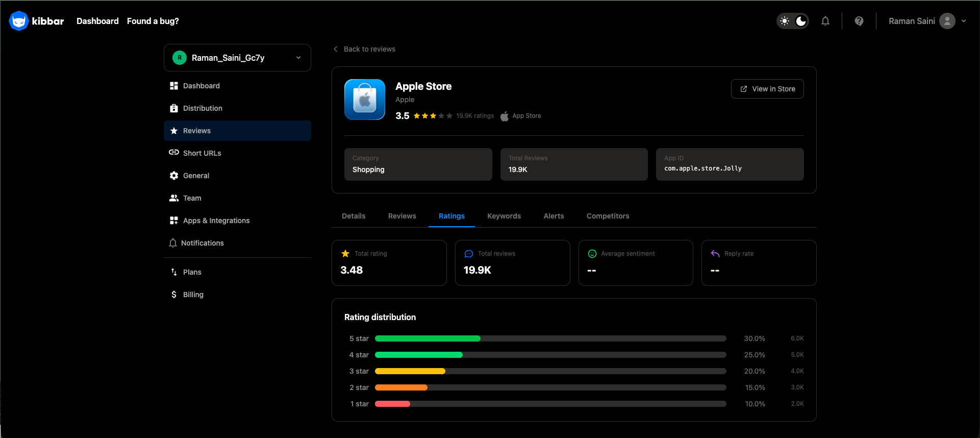Click the kibbar logo icon
Viewport: 980px width, 438px height.
pyautogui.click(x=19, y=21)
